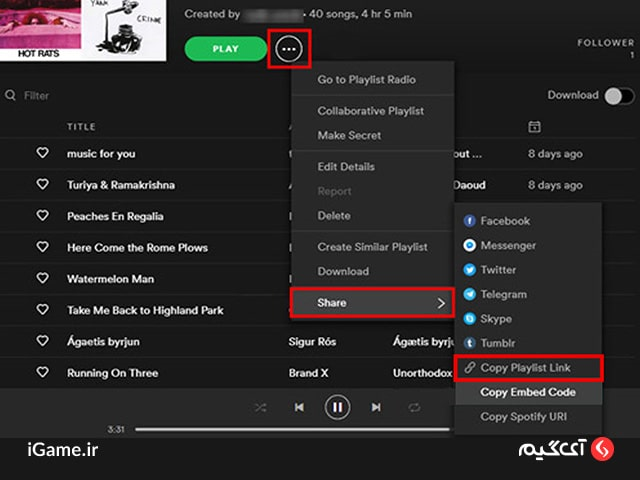Click the heart next to Watermelon Man
Image resolution: width=640 pixels, height=480 pixels.
pyautogui.click(x=42, y=278)
